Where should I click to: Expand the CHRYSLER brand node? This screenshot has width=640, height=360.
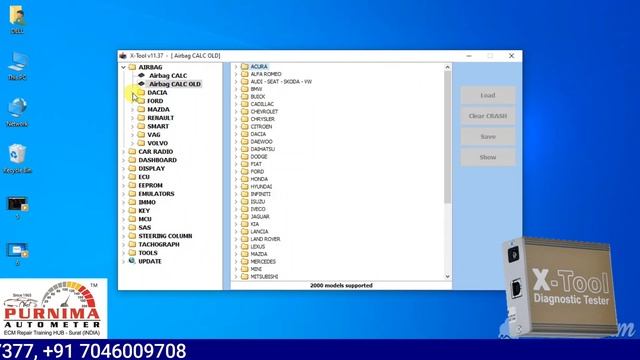click(x=236, y=119)
